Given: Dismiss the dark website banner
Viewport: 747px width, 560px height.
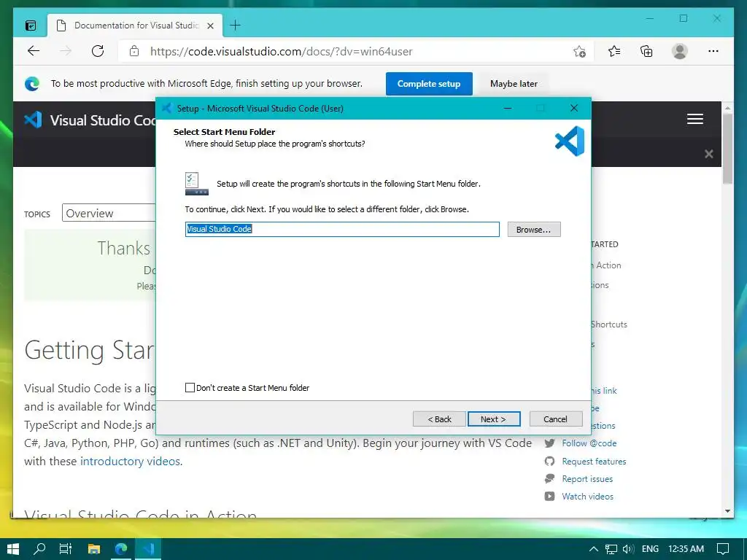Looking at the screenshot, I should click(x=709, y=154).
